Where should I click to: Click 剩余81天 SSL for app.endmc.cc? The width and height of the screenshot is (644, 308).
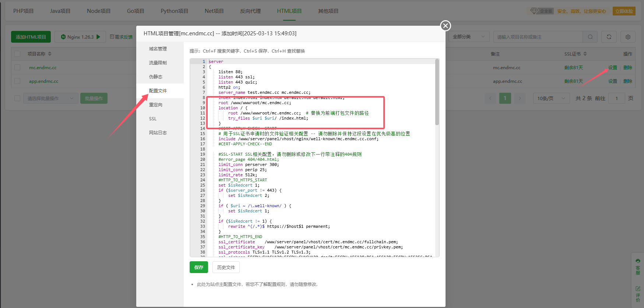[x=574, y=81]
